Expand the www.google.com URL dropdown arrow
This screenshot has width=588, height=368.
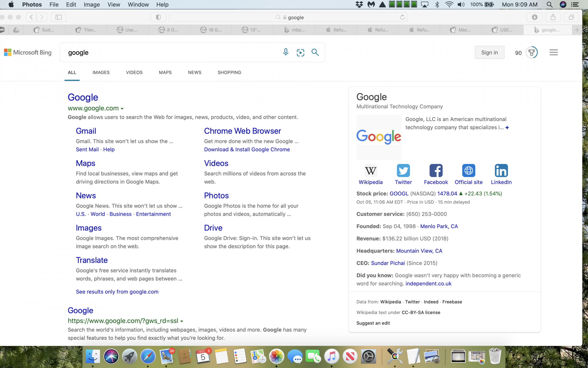tap(122, 109)
